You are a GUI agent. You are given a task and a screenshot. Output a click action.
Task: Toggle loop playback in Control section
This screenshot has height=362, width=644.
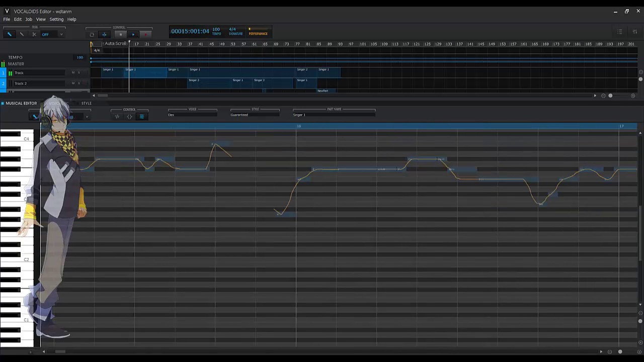[92, 34]
